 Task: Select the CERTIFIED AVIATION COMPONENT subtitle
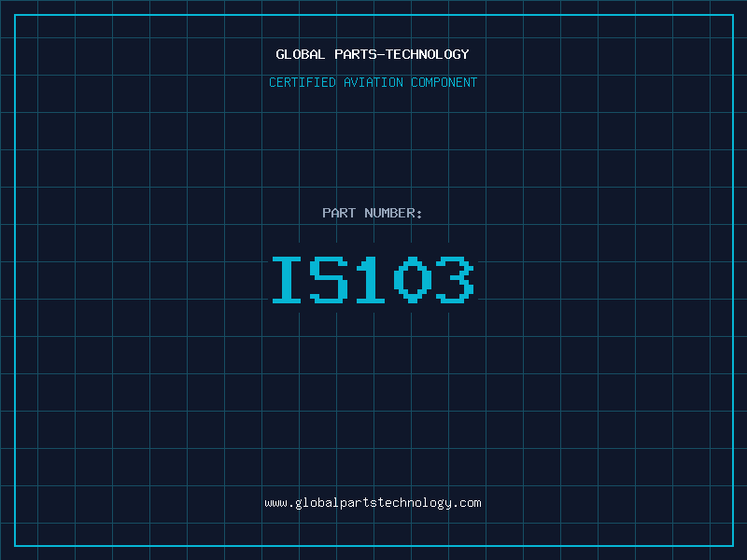(x=373, y=82)
